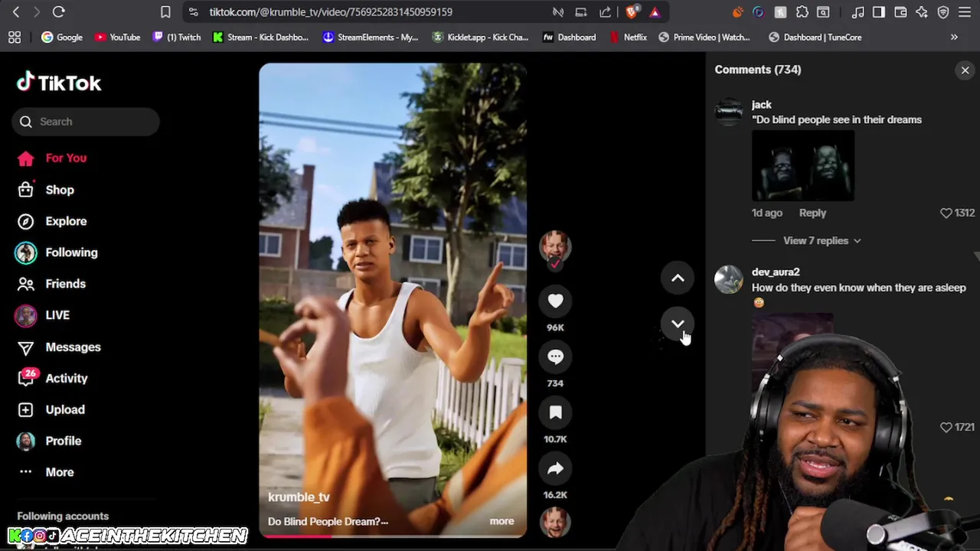The image size is (980, 551).
Task: Go back with the browser back arrow
Action: (x=16, y=11)
